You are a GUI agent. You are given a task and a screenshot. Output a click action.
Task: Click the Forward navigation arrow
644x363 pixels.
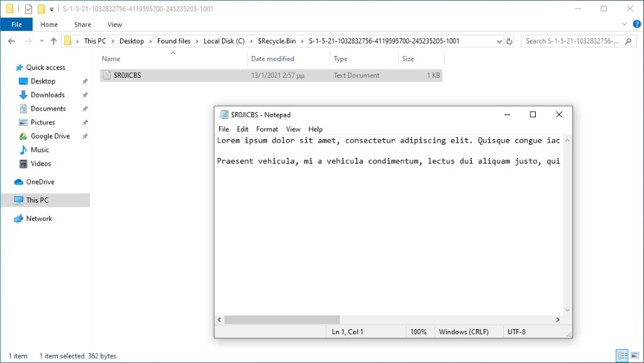(x=28, y=41)
